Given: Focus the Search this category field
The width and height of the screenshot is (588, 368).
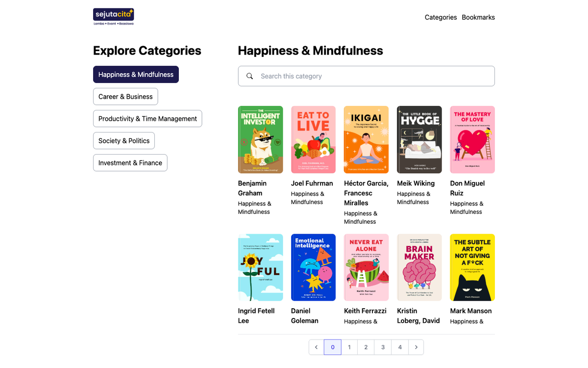Looking at the screenshot, I should tap(367, 76).
